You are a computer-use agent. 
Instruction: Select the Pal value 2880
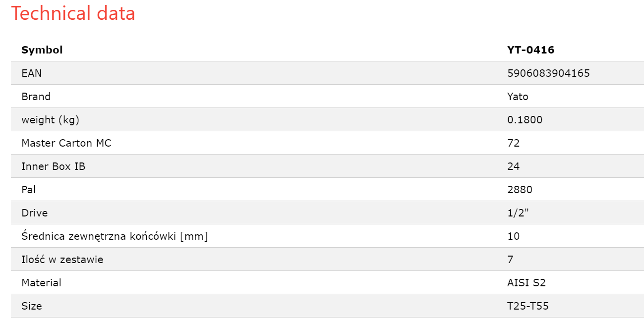(520, 189)
